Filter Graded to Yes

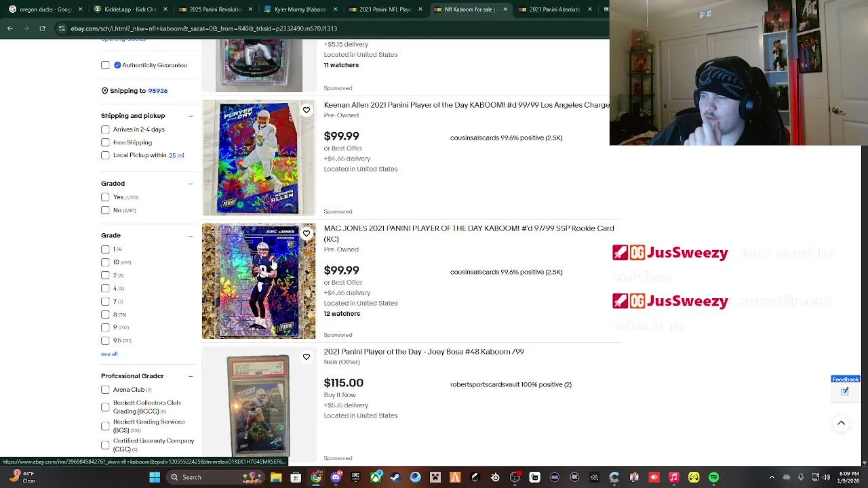pos(105,197)
